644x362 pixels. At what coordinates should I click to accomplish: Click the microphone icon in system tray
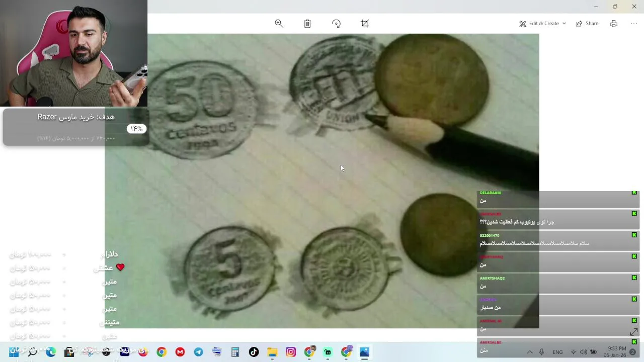541,352
